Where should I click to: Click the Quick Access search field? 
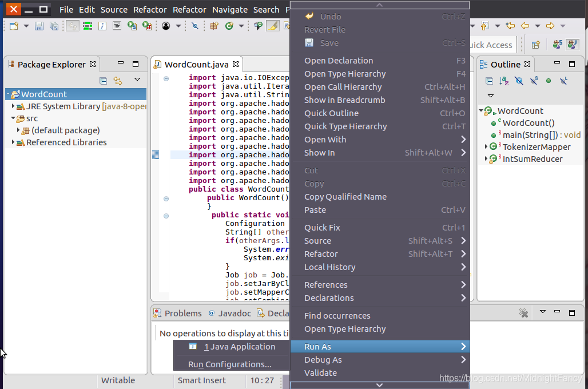[x=492, y=45]
